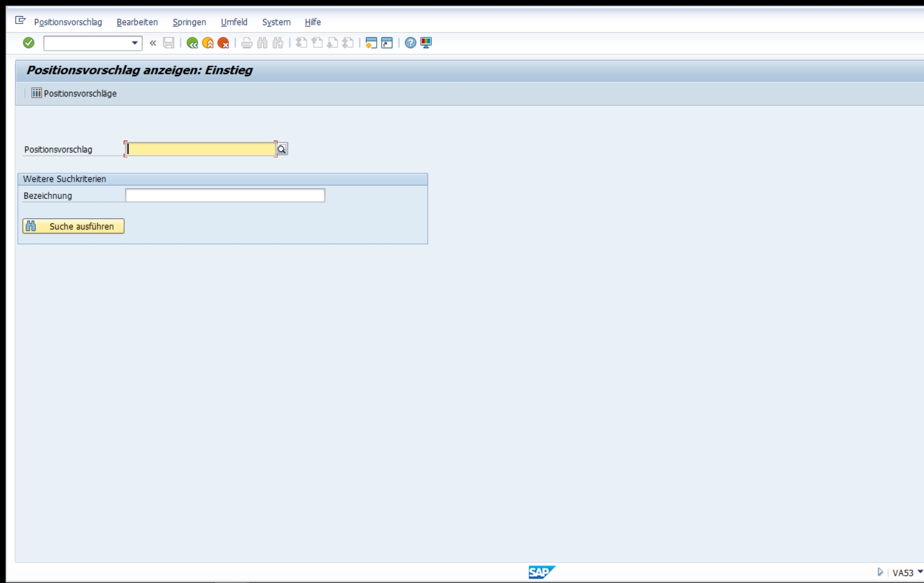Open the command field dropdown arrow
Screen dimensions: 924x583
coord(134,43)
